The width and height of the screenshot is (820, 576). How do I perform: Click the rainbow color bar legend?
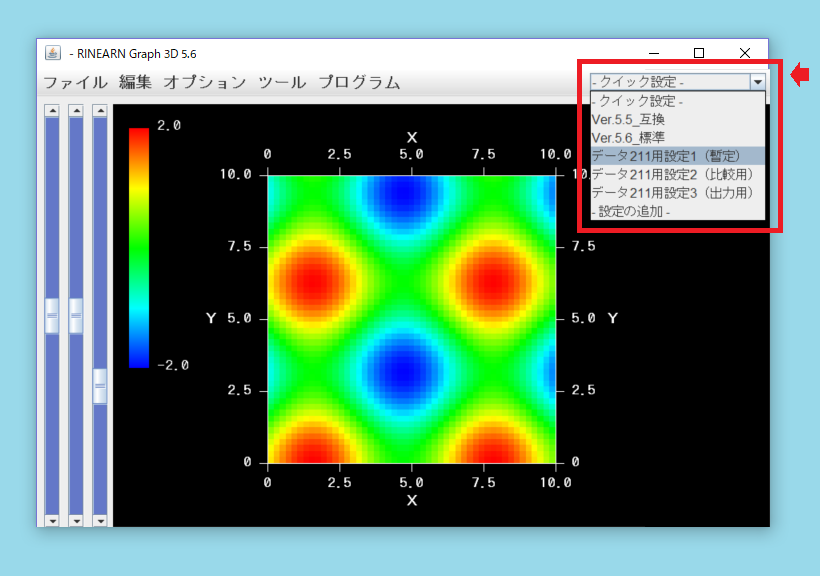pyautogui.click(x=139, y=248)
